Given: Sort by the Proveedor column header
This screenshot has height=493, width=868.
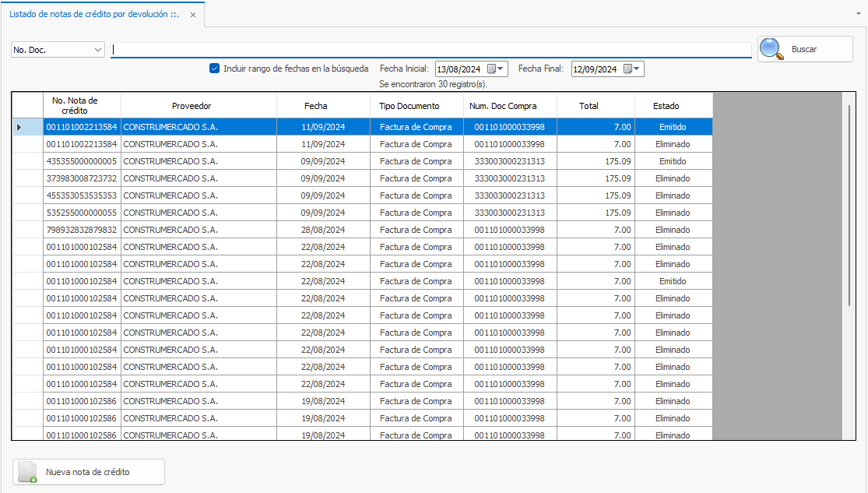Looking at the screenshot, I should point(191,106).
